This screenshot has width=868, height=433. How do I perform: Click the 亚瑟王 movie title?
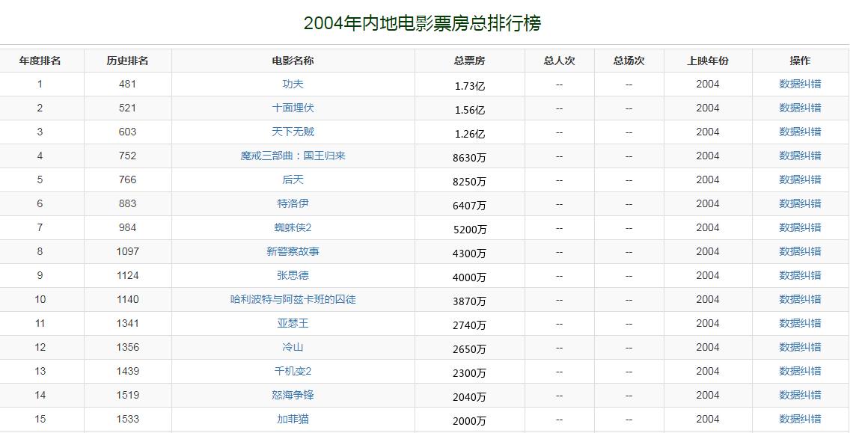point(293,323)
